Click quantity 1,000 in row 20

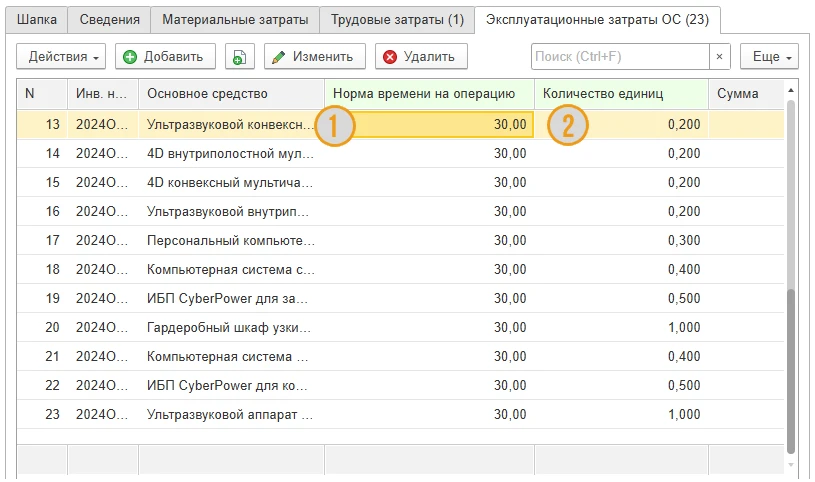[x=621, y=328]
